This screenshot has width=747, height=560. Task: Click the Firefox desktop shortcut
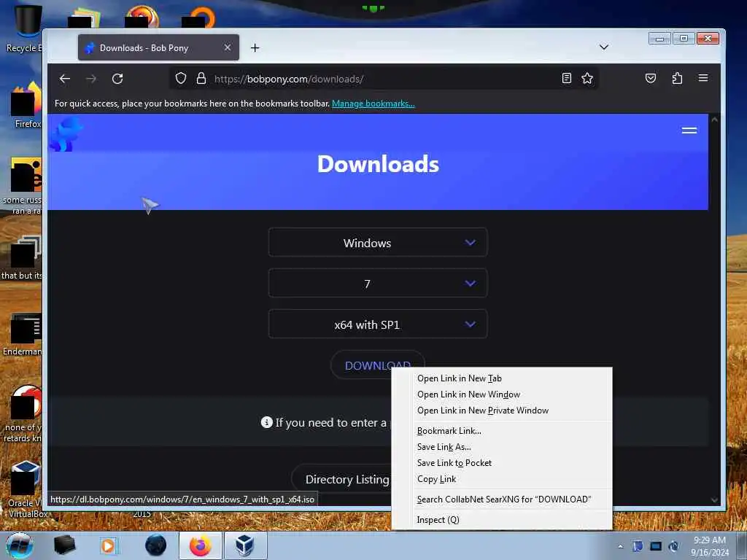click(26, 106)
